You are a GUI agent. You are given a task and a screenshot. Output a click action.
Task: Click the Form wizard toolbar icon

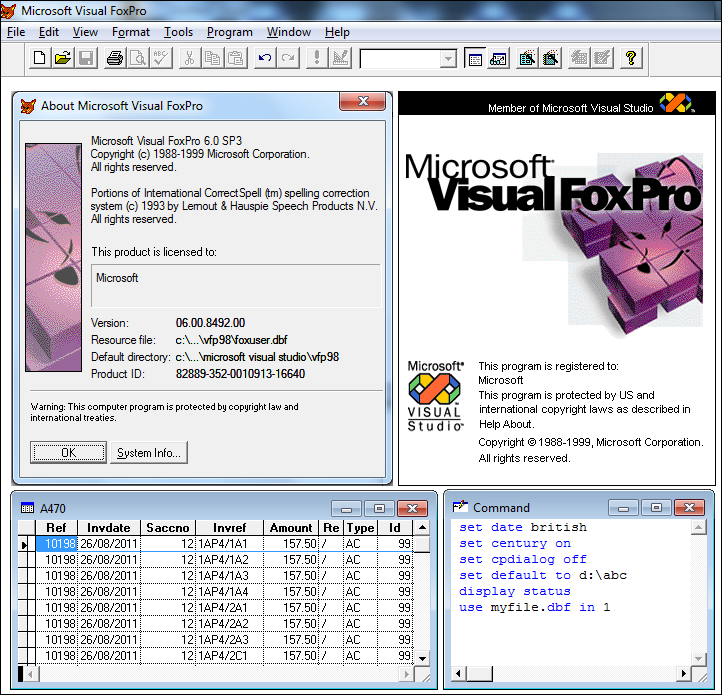pos(527,58)
